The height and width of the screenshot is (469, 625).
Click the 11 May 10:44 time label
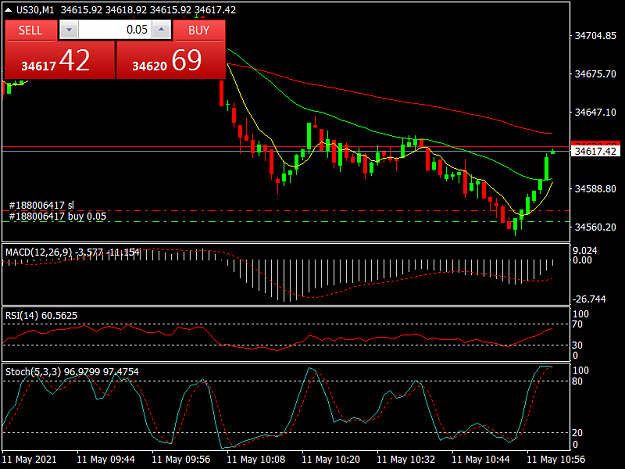click(x=481, y=459)
